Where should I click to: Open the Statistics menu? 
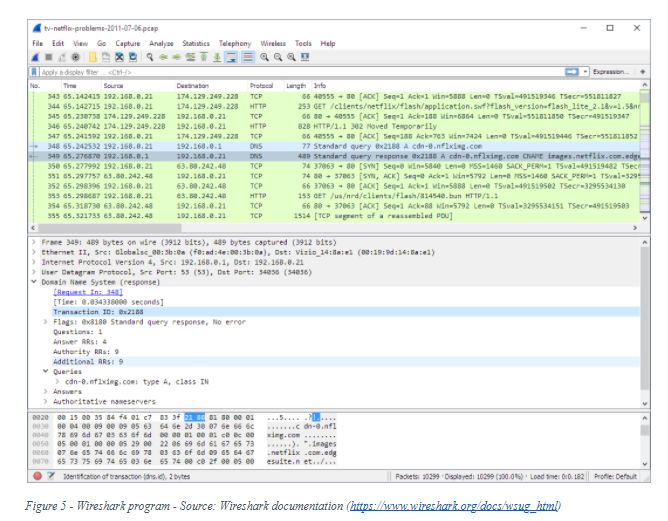(196, 43)
